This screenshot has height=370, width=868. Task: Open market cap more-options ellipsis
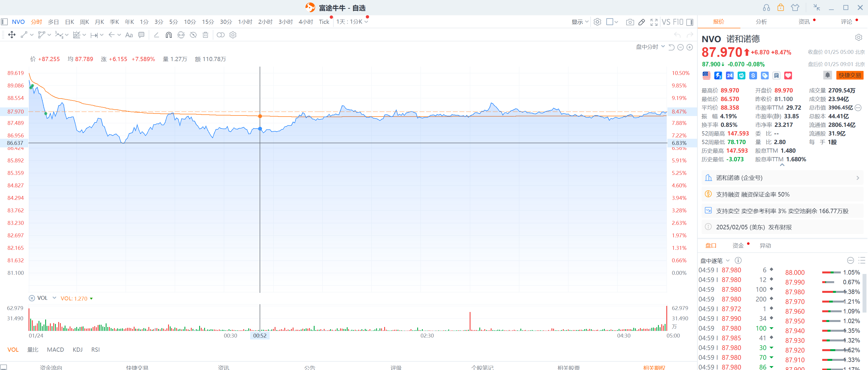tap(858, 108)
